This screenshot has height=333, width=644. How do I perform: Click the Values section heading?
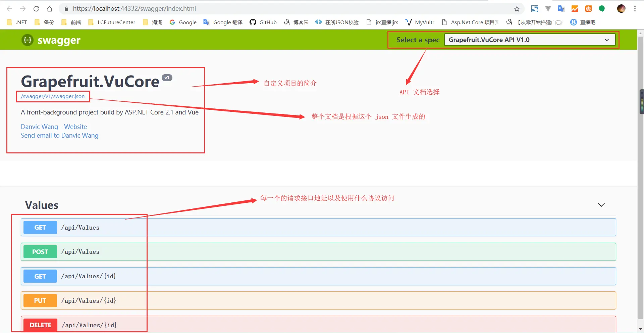(x=42, y=205)
